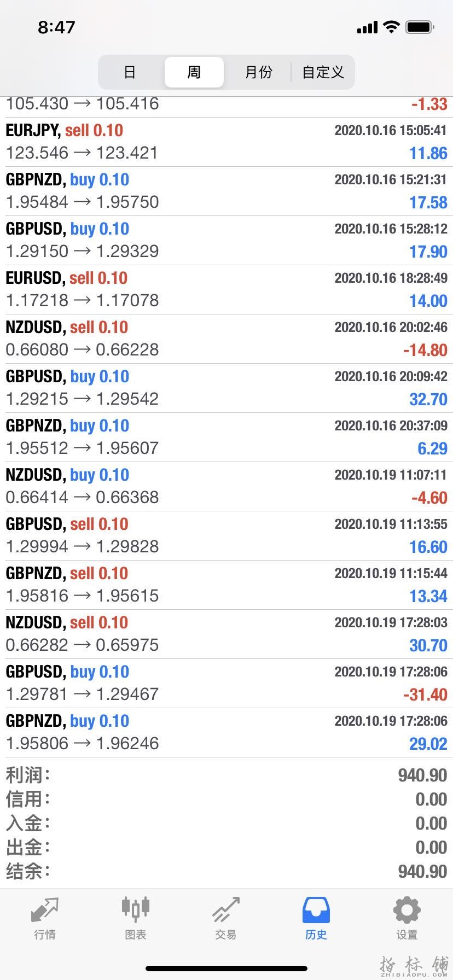
Task: Open NZDUSD sell trade with -14.80 loss
Action: tap(226, 339)
